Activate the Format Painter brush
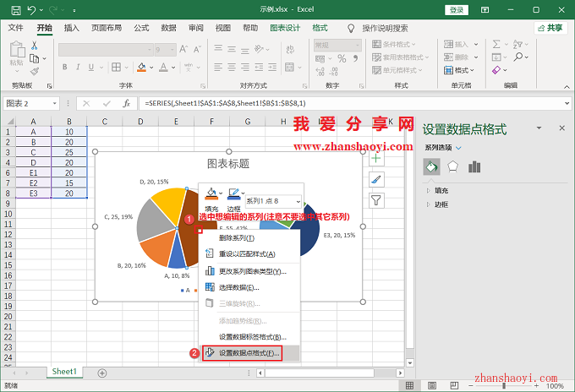Viewport: 575px width, 392px height. pyautogui.click(x=35, y=71)
